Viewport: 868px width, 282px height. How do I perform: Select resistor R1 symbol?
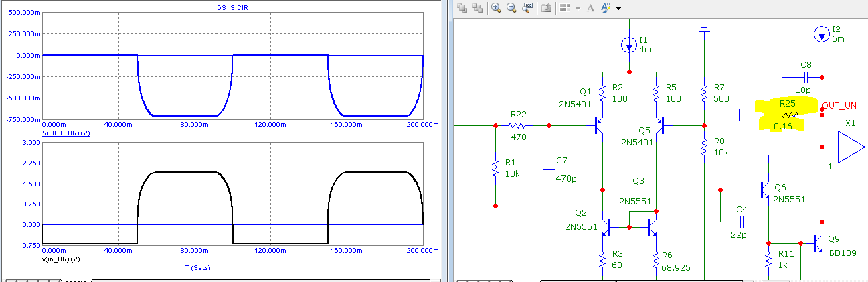coord(495,168)
